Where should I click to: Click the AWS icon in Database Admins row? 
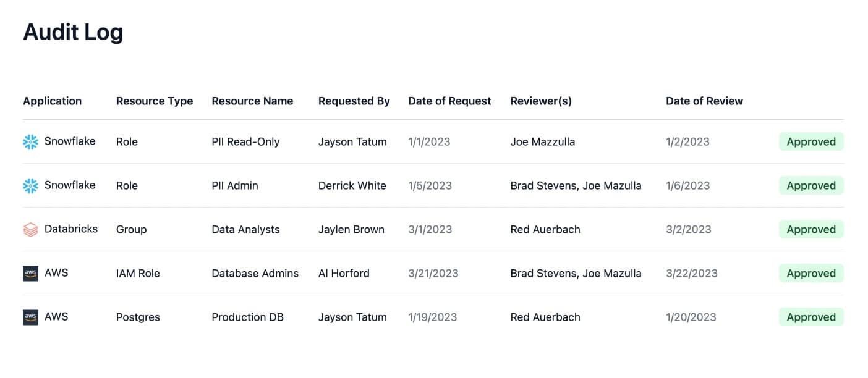pos(30,274)
